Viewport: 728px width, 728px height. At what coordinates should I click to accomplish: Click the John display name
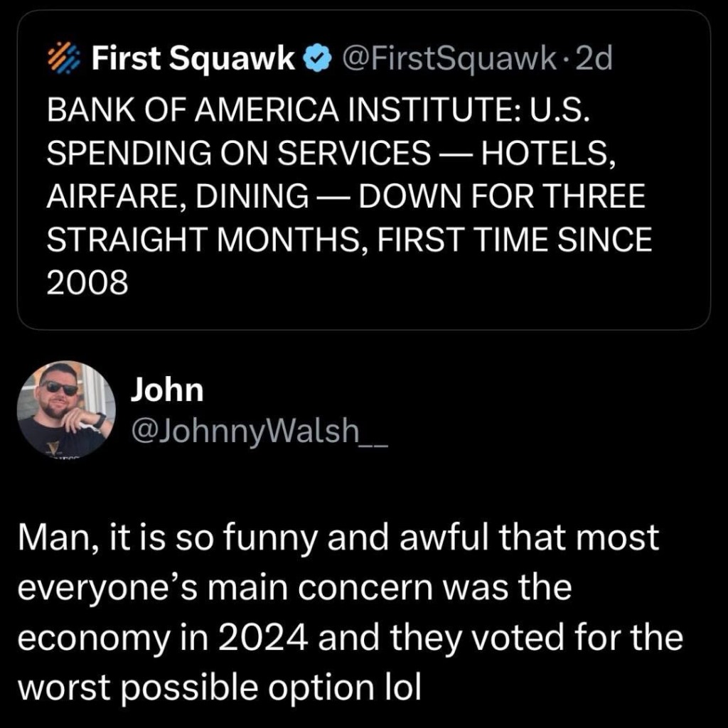[x=167, y=390]
